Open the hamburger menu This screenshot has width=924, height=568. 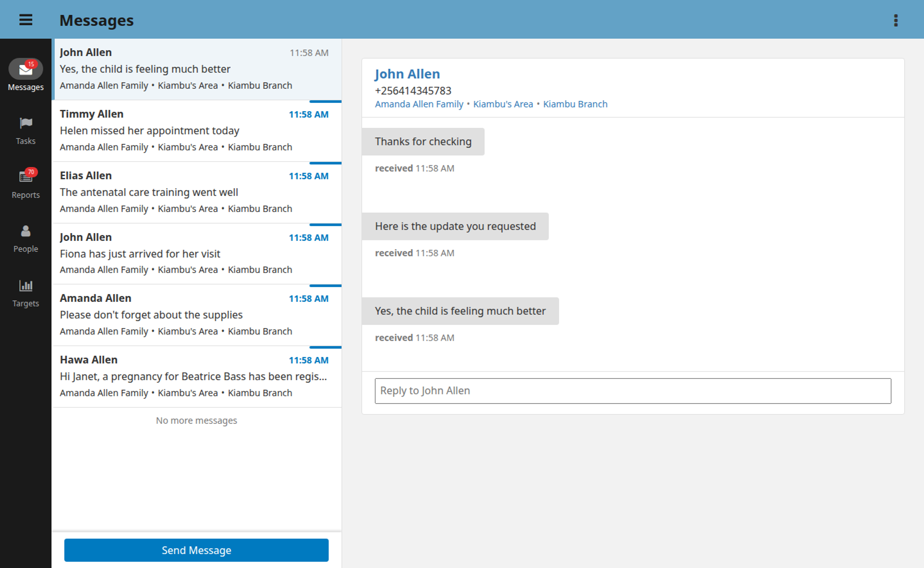[26, 20]
